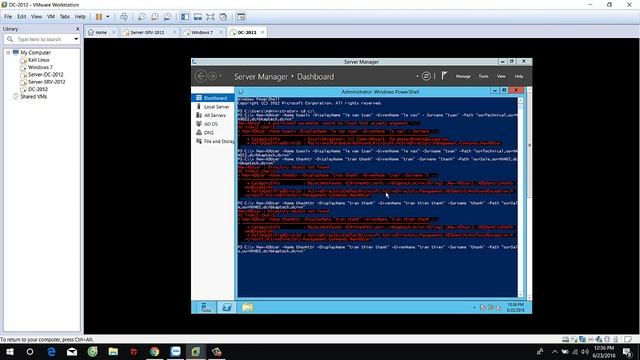Select Local Server in Server Manager sidebar
Image resolution: width=640 pixels, height=360 pixels.
[213, 107]
